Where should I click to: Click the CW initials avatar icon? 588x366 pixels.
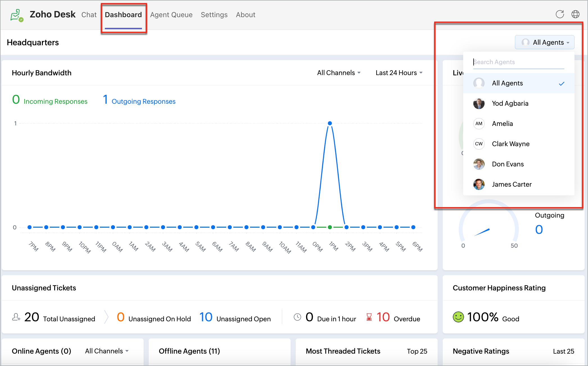point(479,144)
